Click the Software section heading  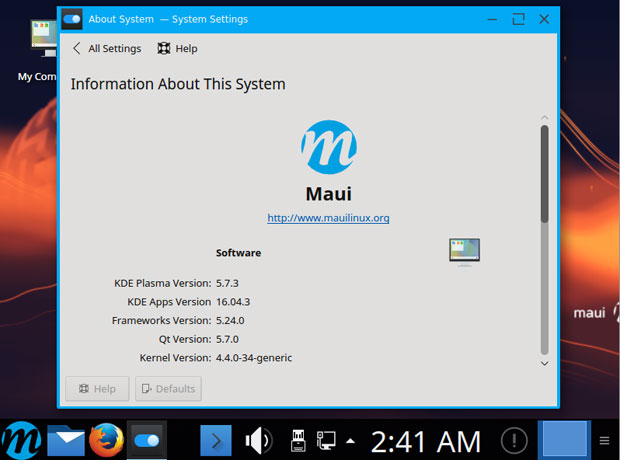(238, 253)
